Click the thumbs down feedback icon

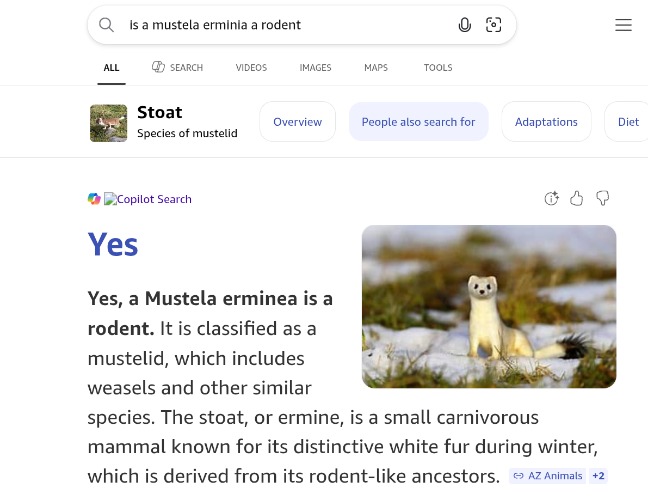click(603, 198)
